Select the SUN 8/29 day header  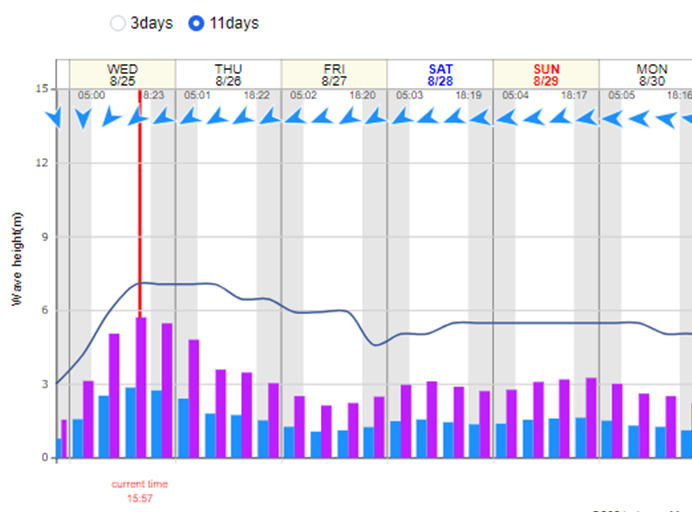tap(546, 74)
